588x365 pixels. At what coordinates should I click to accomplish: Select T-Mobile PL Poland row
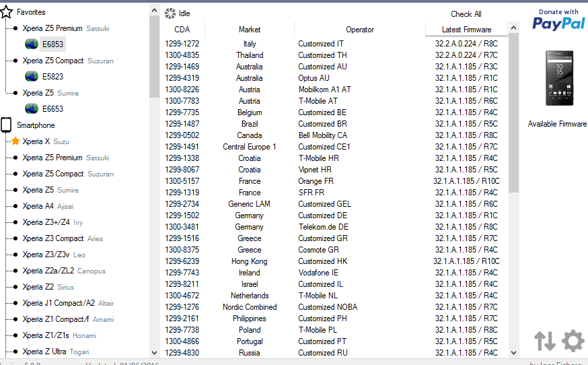click(x=334, y=330)
